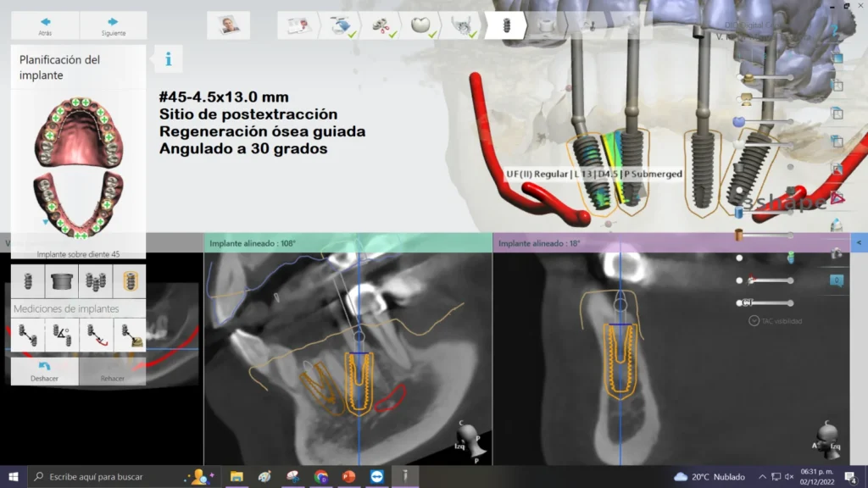Open the weather widget showing 20°C Nublado
Image resolution: width=868 pixels, height=488 pixels.
709,476
